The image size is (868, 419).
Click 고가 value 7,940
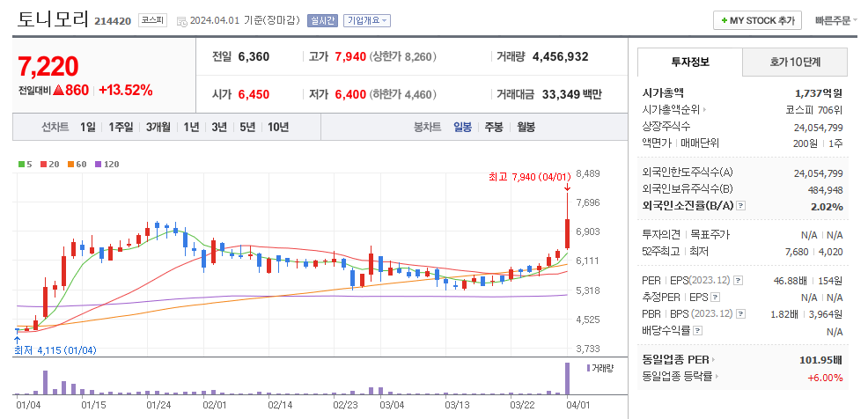350,56
